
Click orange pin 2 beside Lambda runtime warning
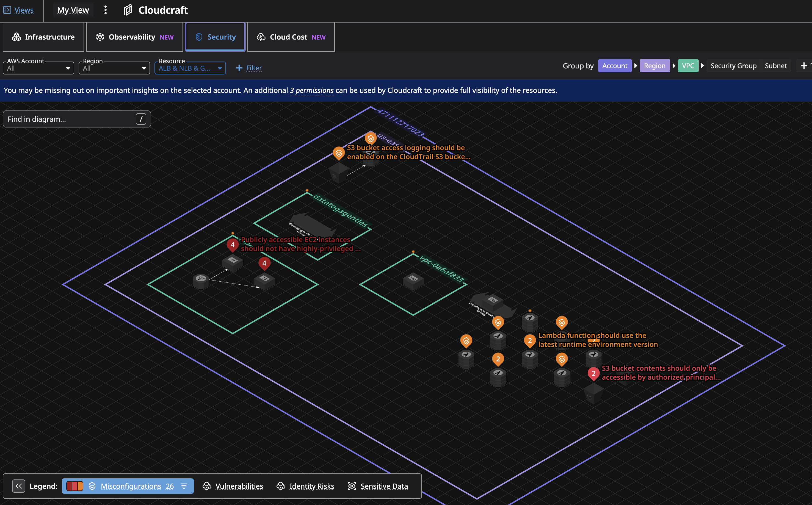tap(530, 341)
